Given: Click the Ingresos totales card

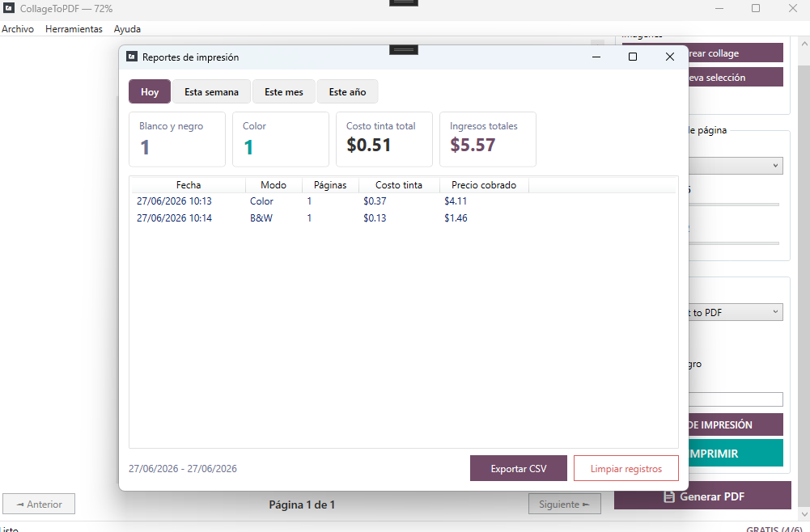Looking at the screenshot, I should (x=488, y=139).
